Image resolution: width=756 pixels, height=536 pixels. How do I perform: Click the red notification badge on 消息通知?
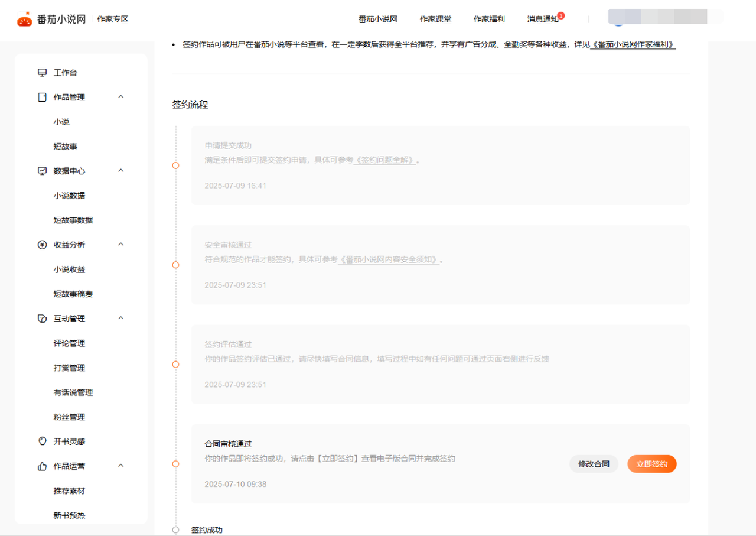[x=561, y=15]
